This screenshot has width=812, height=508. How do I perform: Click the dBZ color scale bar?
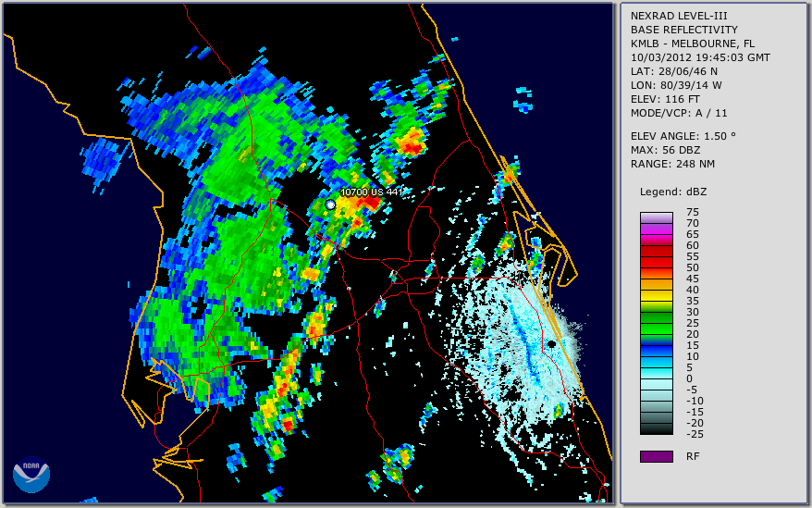tap(656, 324)
